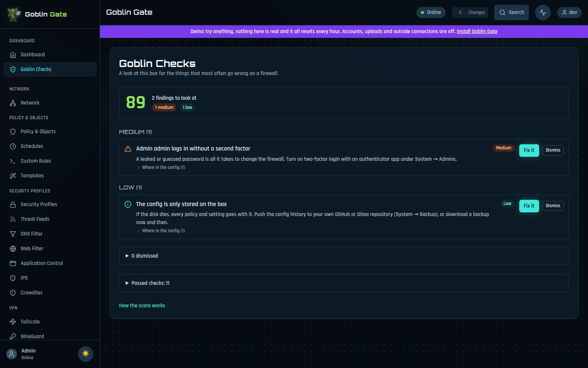Dismiss the admin second factor finding

[x=553, y=151]
